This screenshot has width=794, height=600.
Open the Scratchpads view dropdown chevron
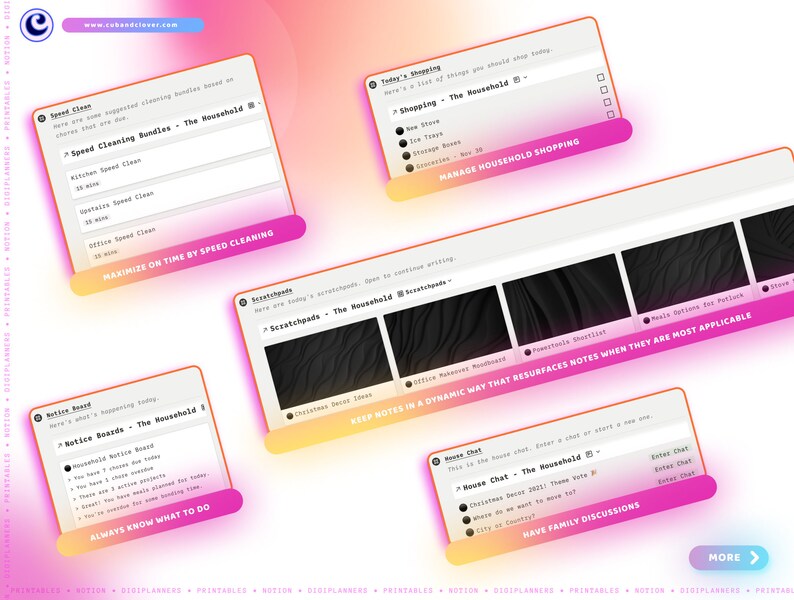tap(450, 280)
